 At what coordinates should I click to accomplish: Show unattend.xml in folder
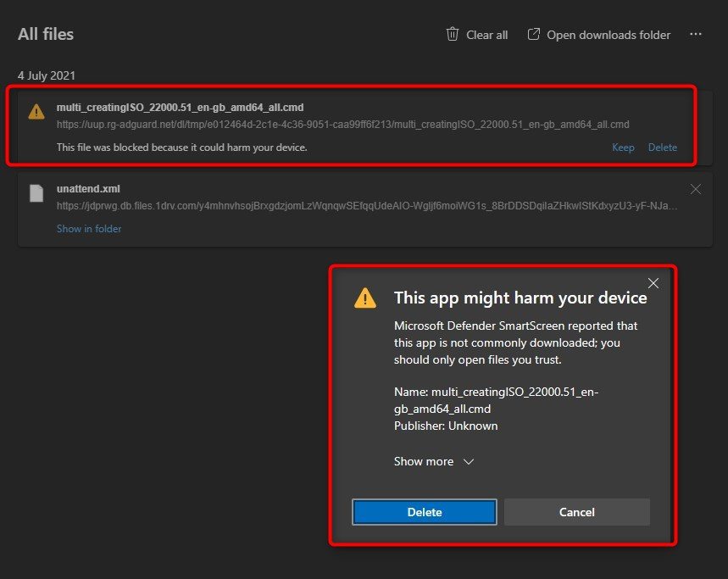(x=89, y=228)
